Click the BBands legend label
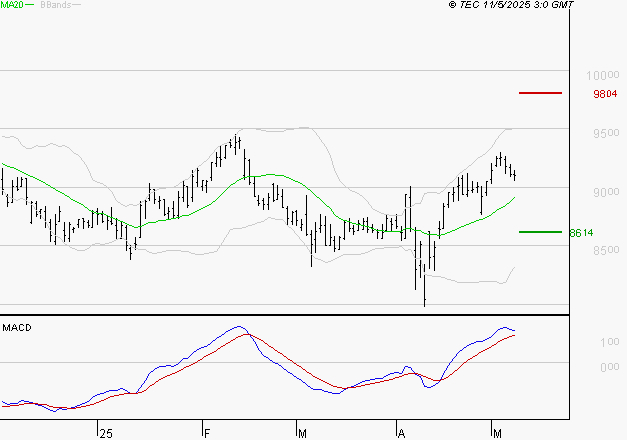627x440 pixels. click(56, 5)
